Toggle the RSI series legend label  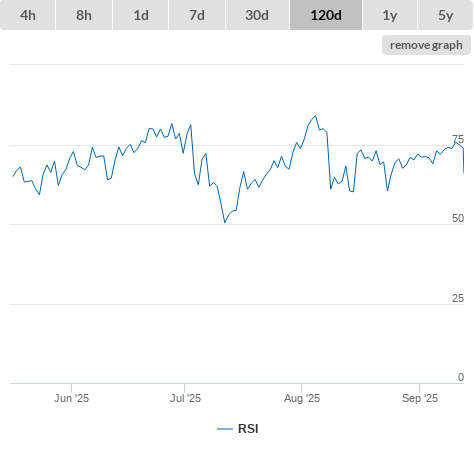click(248, 429)
